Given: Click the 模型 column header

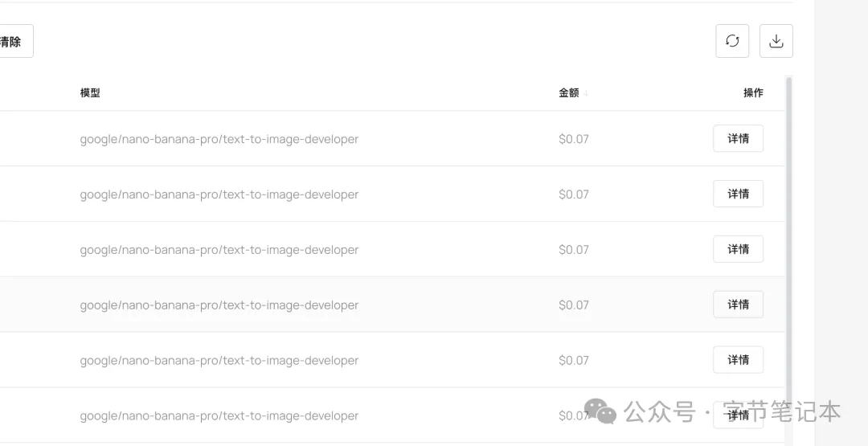Looking at the screenshot, I should tap(90, 93).
